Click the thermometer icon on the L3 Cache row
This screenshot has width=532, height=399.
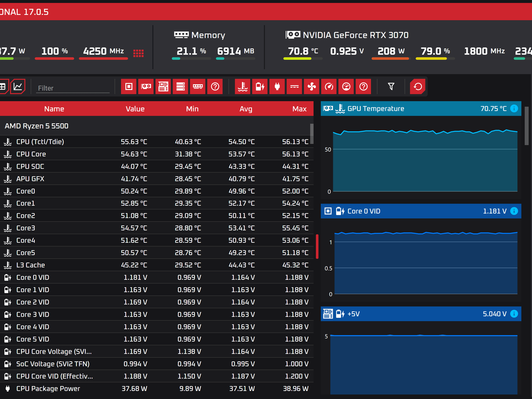8,265
